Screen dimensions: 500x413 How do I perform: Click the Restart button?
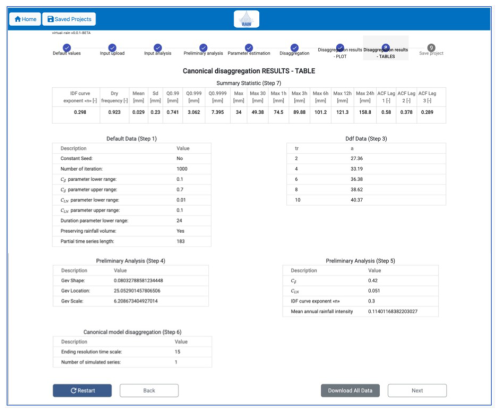[82, 390]
